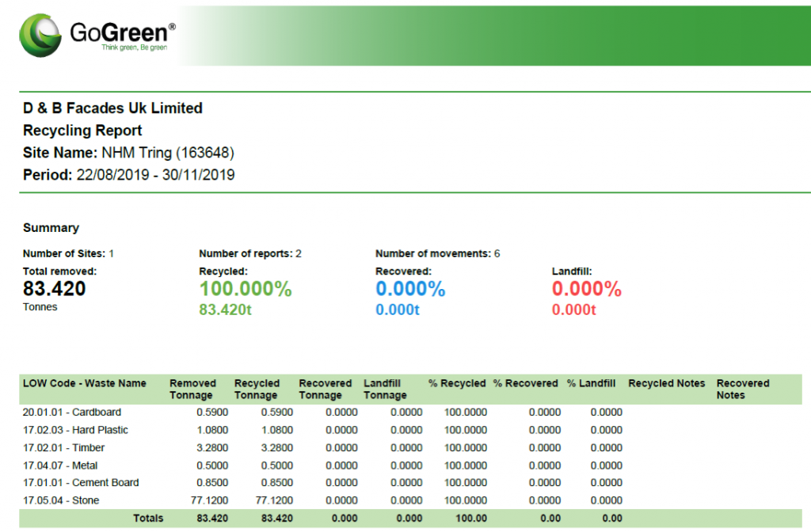The width and height of the screenshot is (811, 532).
Task: Click the 'Recycling Report' heading
Action: click(x=82, y=131)
